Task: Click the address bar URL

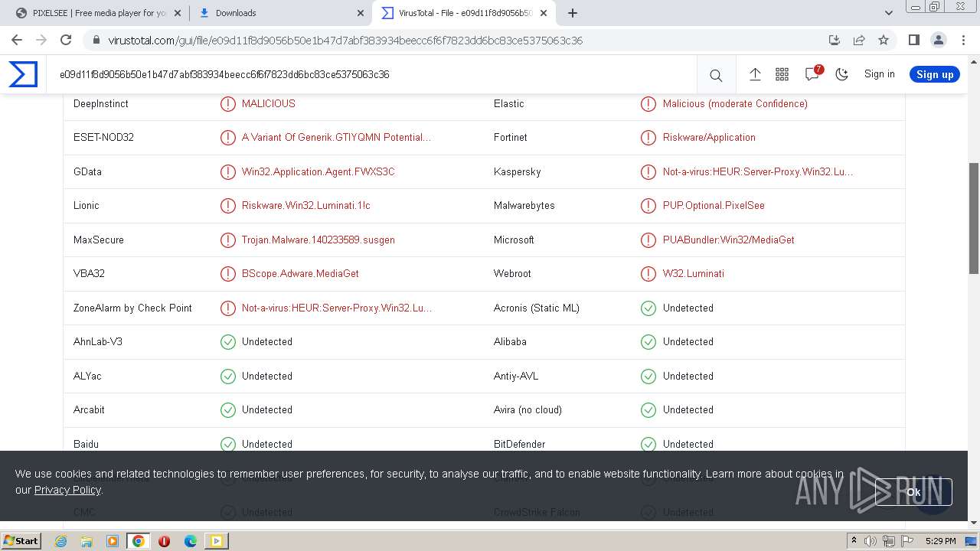Action: [345, 41]
